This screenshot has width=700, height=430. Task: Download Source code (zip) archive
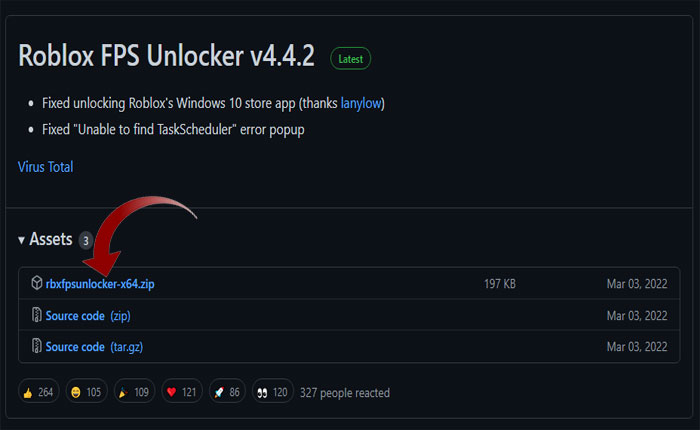[88, 316]
